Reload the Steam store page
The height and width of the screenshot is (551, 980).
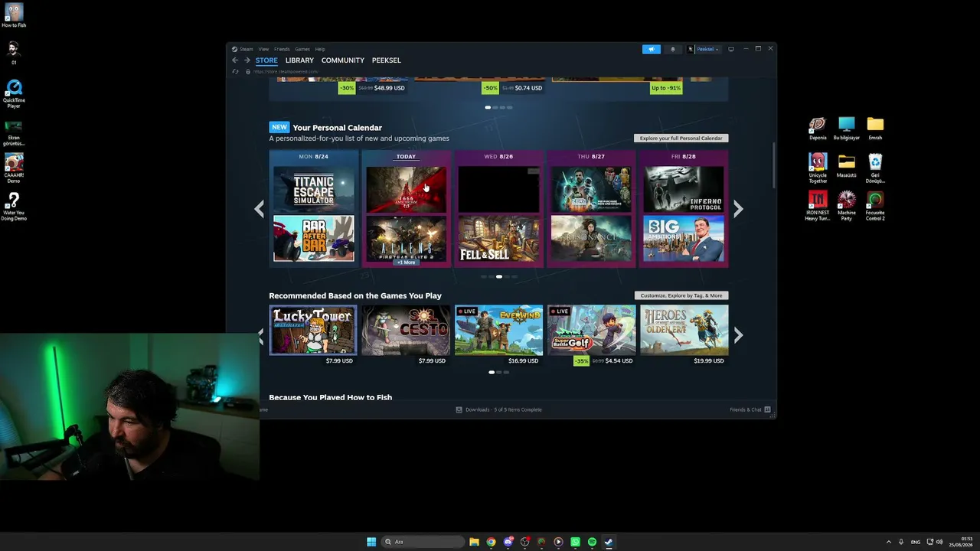(x=235, y=71)
